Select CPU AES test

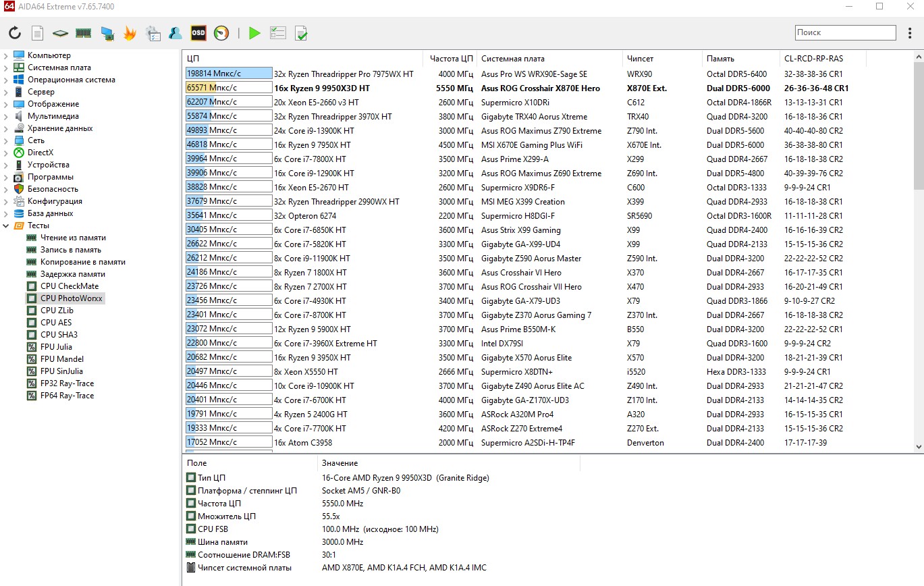click(56, 323)
